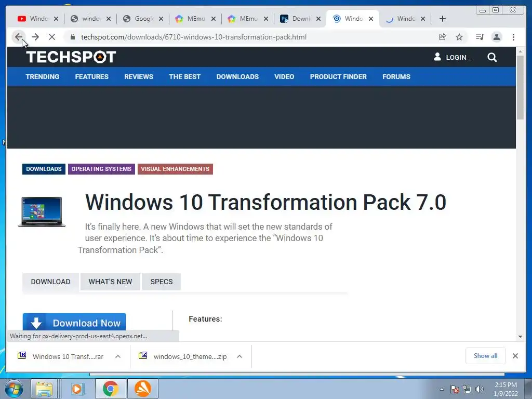532x399 pixels.
Task: Go forward with the forward arrow
Action: 35,37
